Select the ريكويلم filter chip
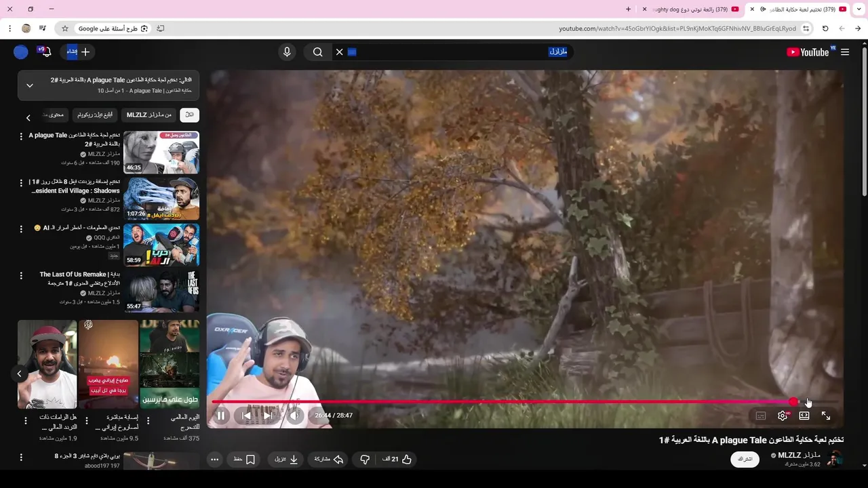 click(x=95, y=115)
